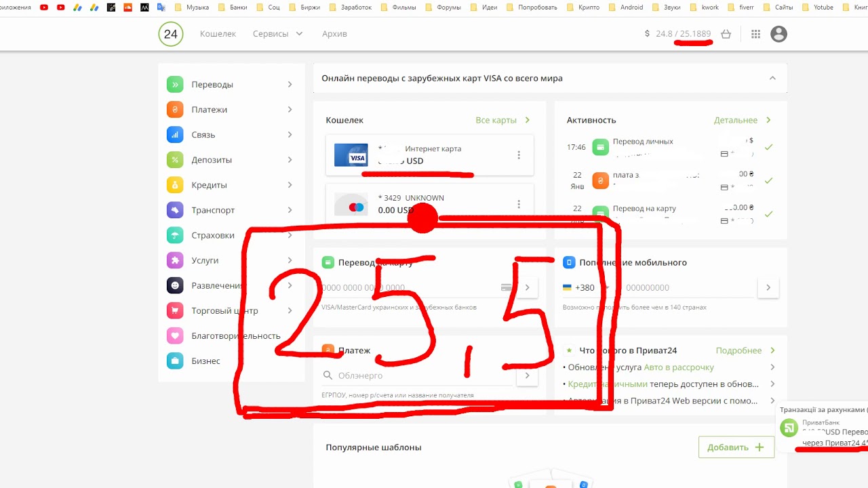Expand the Транспорт submenu chevron

290,210
